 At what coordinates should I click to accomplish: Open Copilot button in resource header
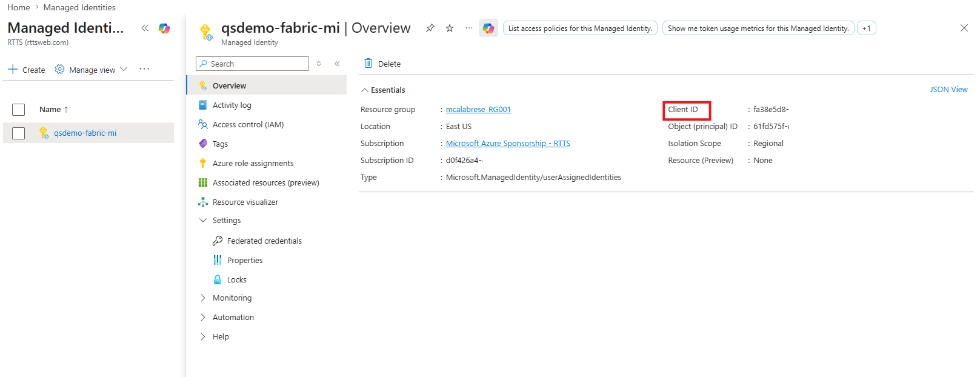[x=488, y=28]
